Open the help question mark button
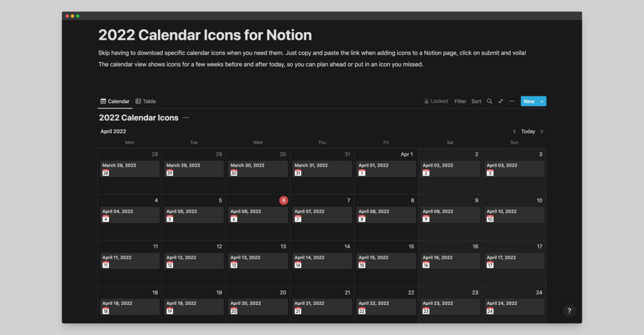The height and width of the screenshot is (335, 644). 569,311
